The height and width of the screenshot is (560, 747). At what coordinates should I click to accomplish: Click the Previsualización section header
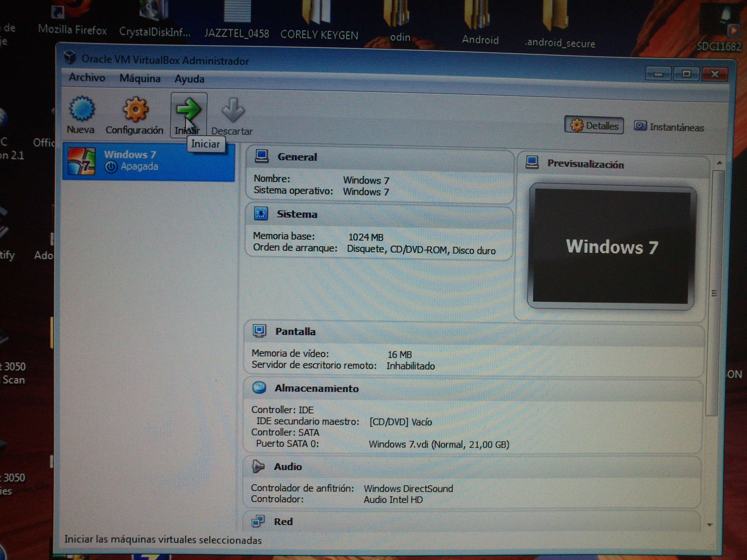pos(585,164)
